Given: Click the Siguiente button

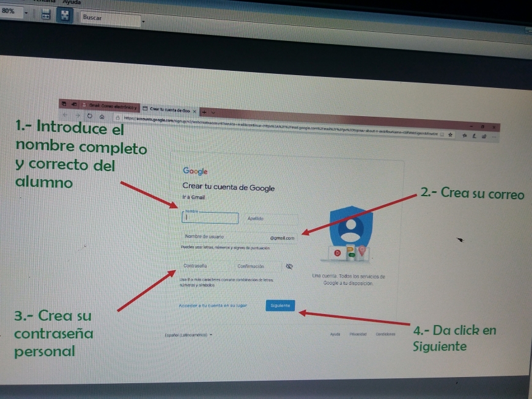Looking at the screenshot, I should 280,306.
